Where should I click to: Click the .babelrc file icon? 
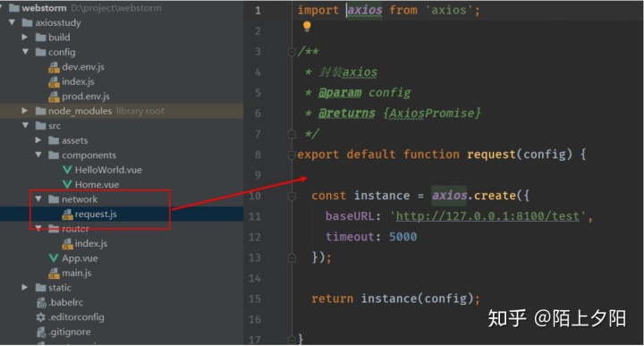[41, 303]
